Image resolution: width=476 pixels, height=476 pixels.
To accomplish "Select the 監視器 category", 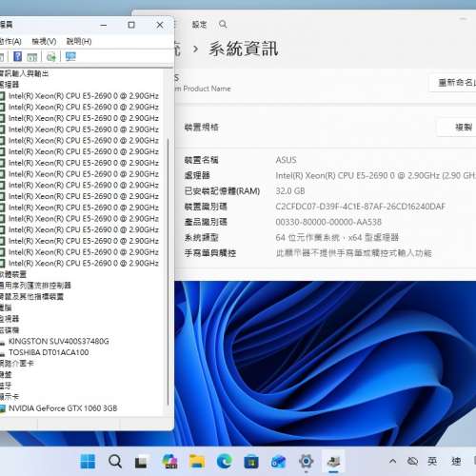I will [x=10, y=319].
